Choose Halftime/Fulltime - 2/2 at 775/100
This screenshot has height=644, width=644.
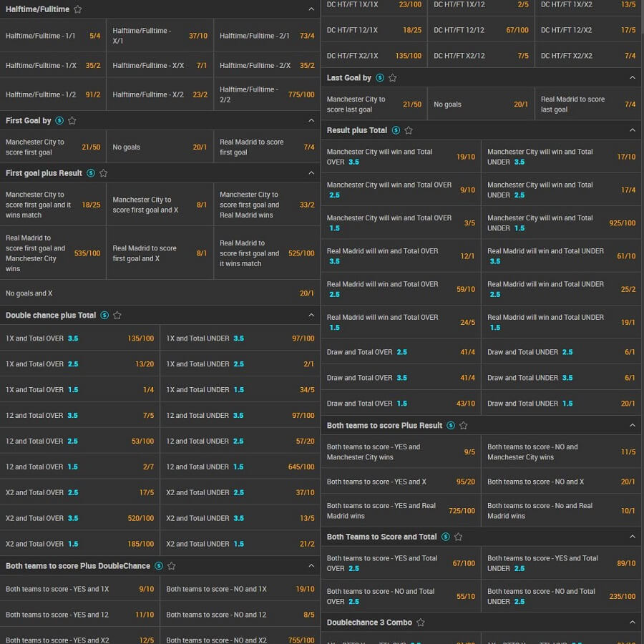[267, 94]
